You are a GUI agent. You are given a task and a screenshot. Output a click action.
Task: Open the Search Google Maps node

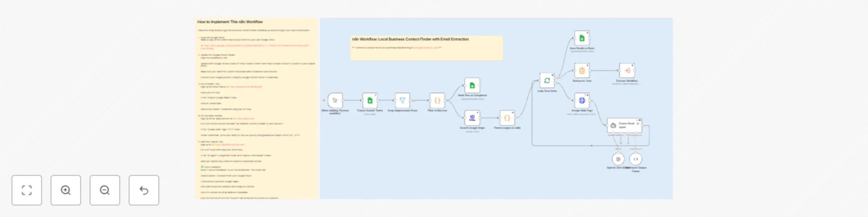tap(472, 118)
